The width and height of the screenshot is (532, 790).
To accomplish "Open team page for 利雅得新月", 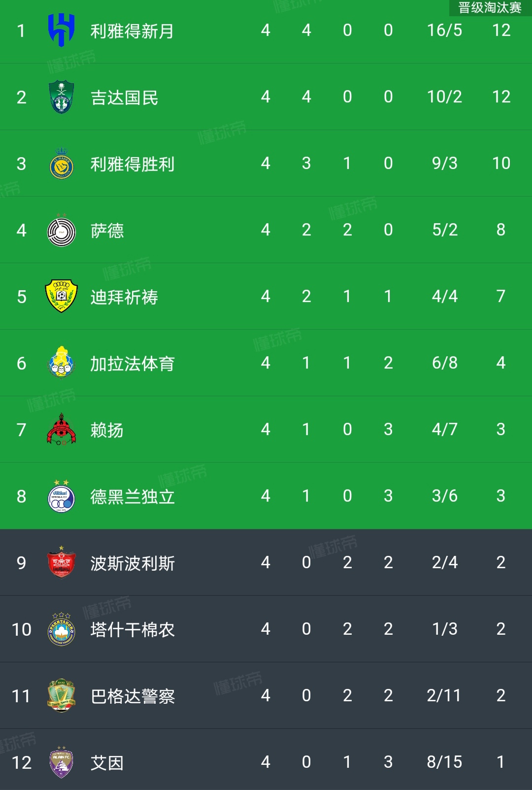I will [132, 31].
